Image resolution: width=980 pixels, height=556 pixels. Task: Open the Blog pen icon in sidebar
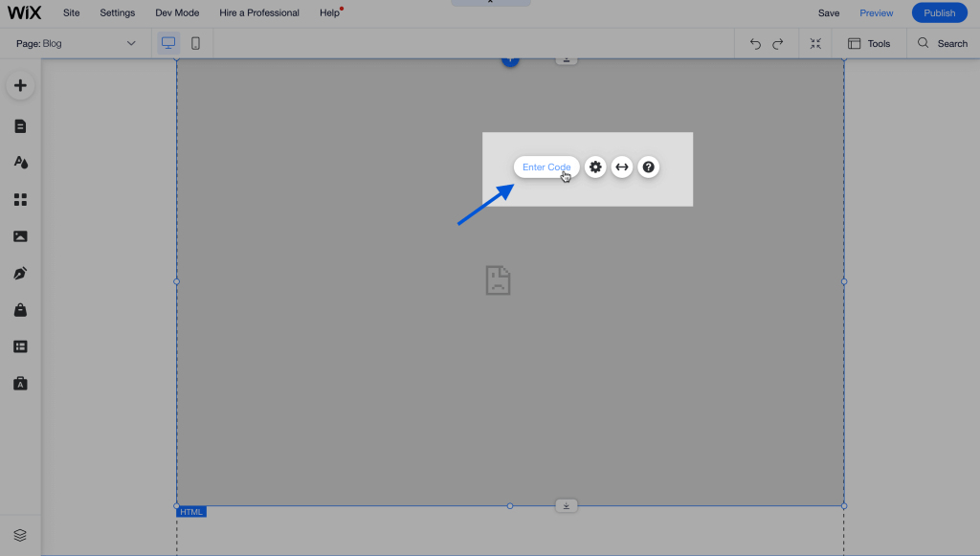[x=20, y=274]
